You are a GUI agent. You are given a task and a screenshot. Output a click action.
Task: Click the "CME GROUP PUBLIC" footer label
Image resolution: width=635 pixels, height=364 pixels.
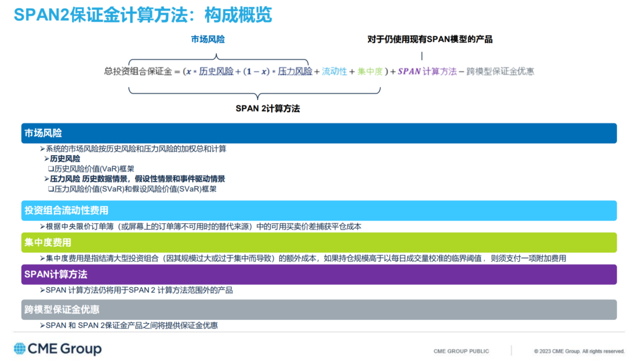461,352
